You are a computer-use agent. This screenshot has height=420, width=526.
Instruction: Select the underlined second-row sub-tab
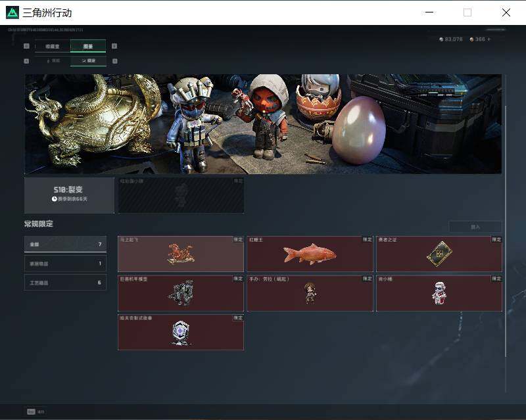(89, 60)
